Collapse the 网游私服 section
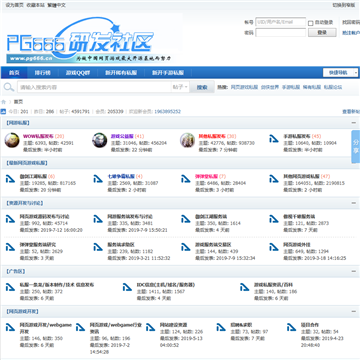 click(x=354, y=123)
